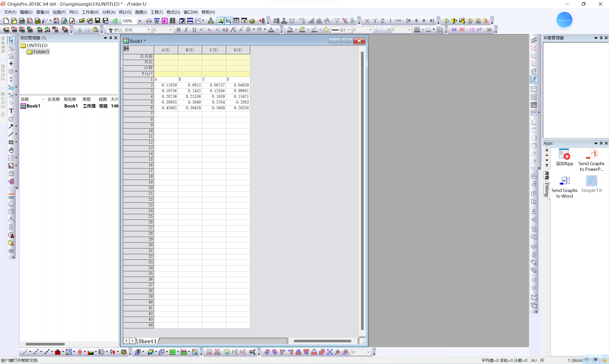The image size is (609, 364).
Task: Click the Print icon in toolbar
Action: click(149, 21)
